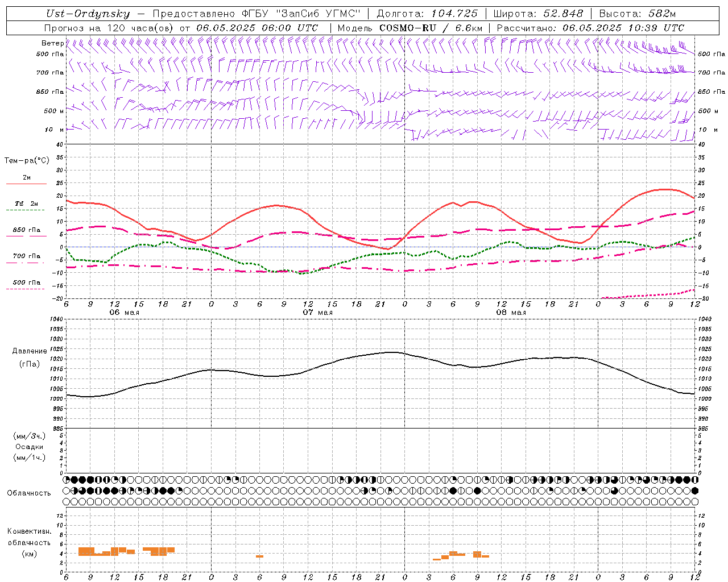Click the 08 мая date label

click(511, 313)
